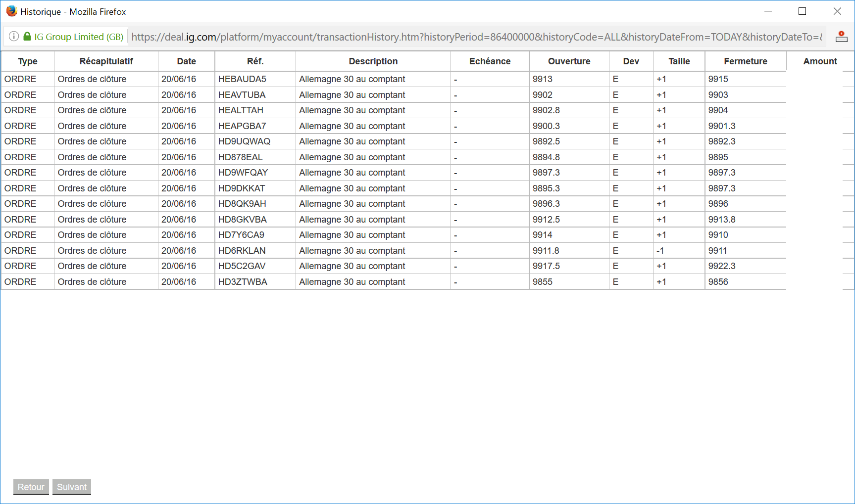Click the red-dot extension icon beside the address bar
The width and height of the screenshot is (855, 504).
842,37
